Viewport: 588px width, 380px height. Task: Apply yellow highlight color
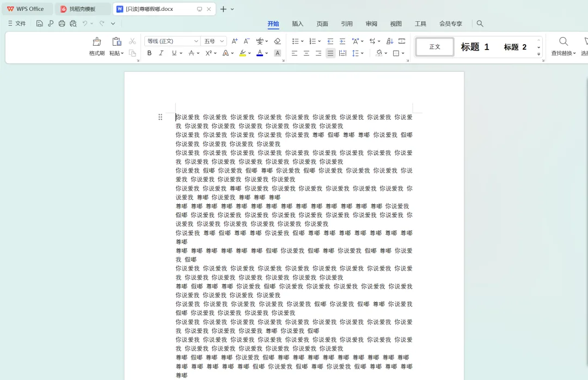click(x=243, y=53)
